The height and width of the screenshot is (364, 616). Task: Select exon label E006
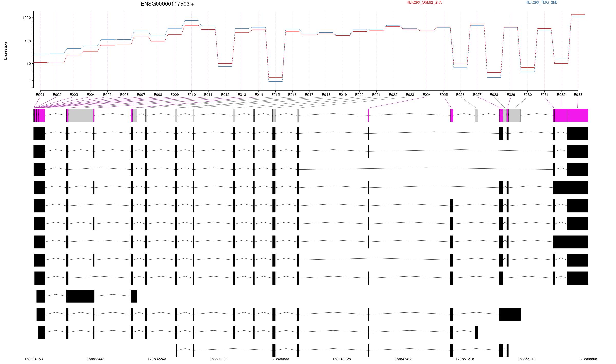(124, 95)
